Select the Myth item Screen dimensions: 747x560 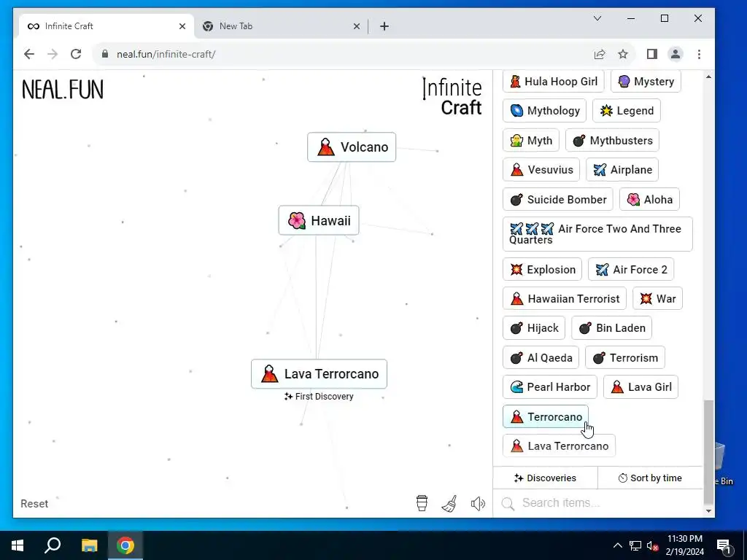pyautogui.click(x=531, y=141)
